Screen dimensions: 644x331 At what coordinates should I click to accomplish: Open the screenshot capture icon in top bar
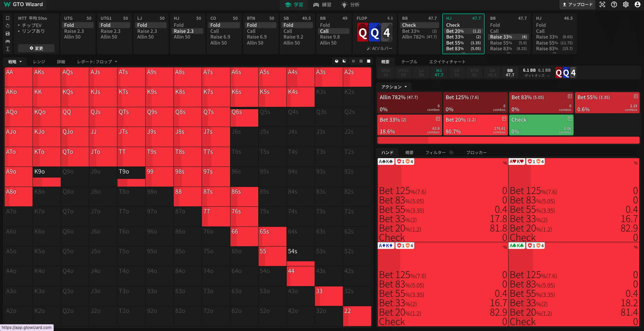[x=602, y=4]
